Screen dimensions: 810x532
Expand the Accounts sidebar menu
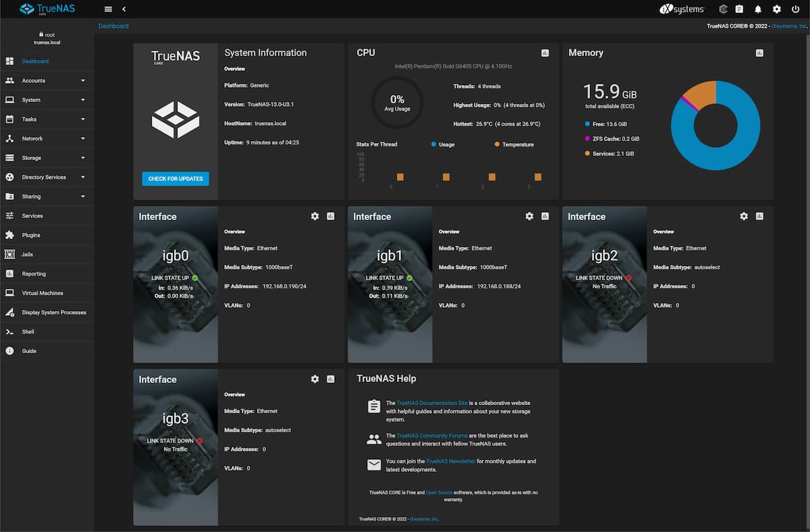(47, 80)
